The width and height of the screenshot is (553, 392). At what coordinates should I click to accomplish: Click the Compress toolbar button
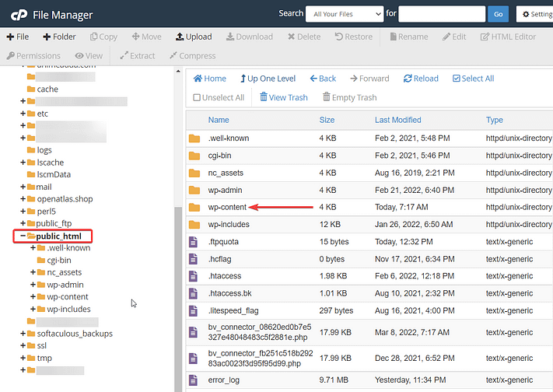(193, 56)
